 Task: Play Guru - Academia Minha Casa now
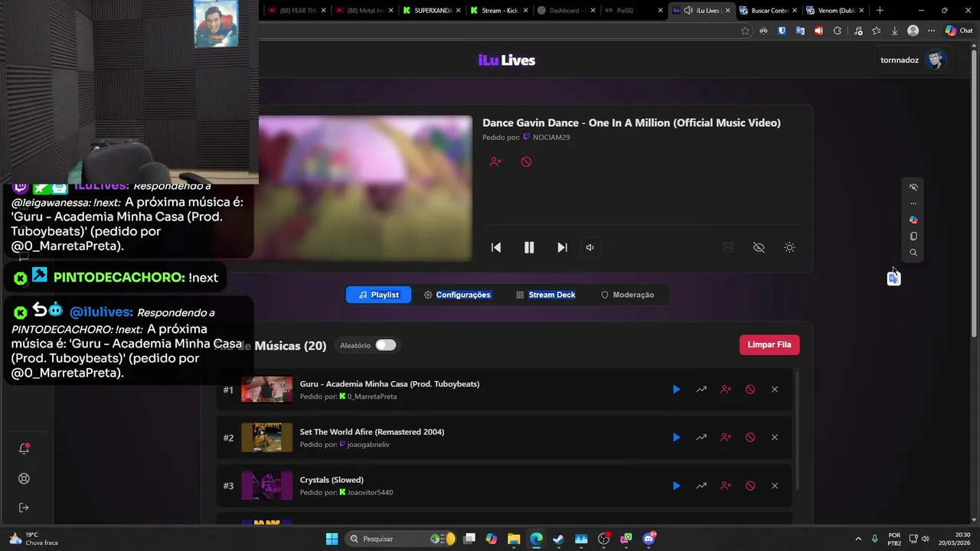point(676,390)
